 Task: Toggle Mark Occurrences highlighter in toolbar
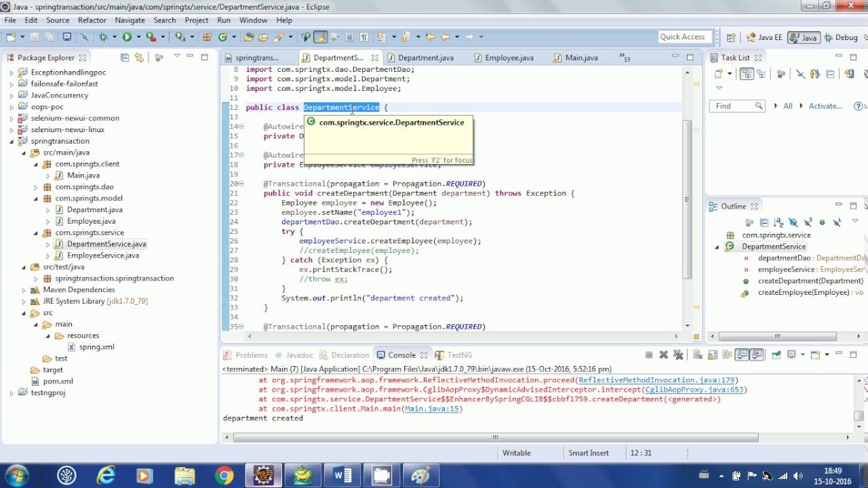(321, 37)
